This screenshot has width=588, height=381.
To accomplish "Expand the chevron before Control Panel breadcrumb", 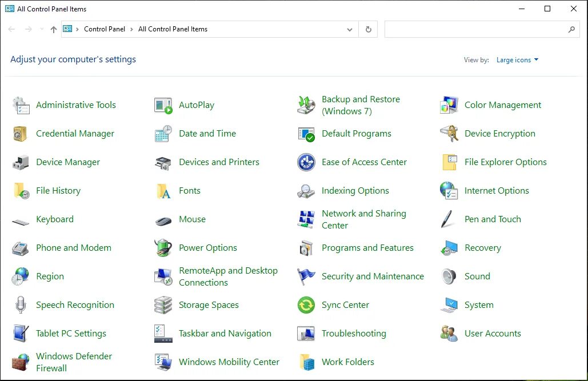I will (x=77, y=29).
